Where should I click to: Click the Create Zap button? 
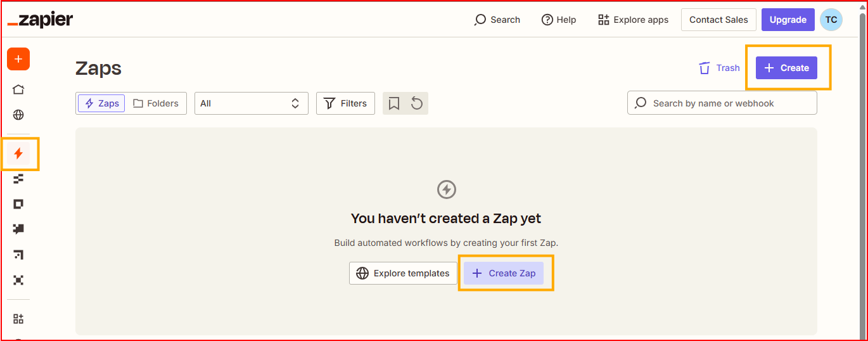pyautogui.click(x=504, y=273)
